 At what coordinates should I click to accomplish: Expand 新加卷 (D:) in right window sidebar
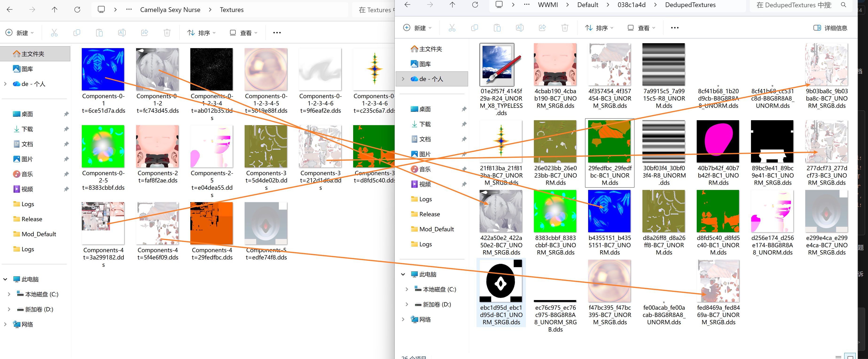(x=407, y=305)
